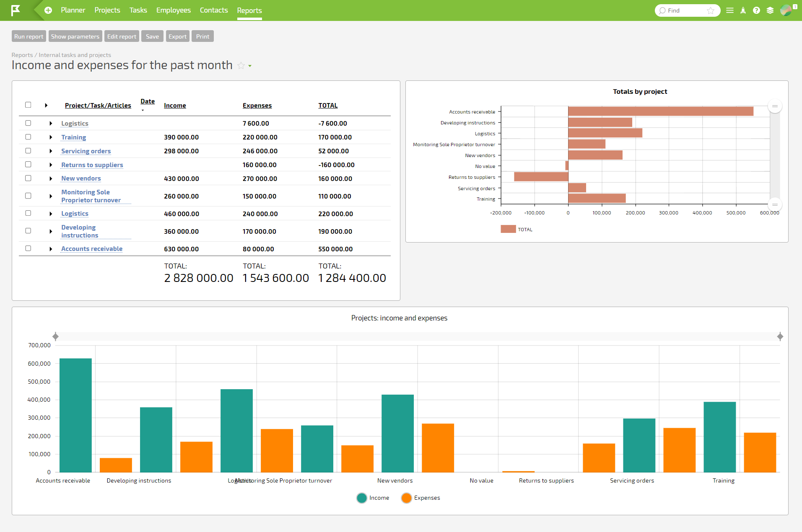This screenshot has height=532, width=802.
Task: Click the Edit report button
Action: click(x=122, y=36)
